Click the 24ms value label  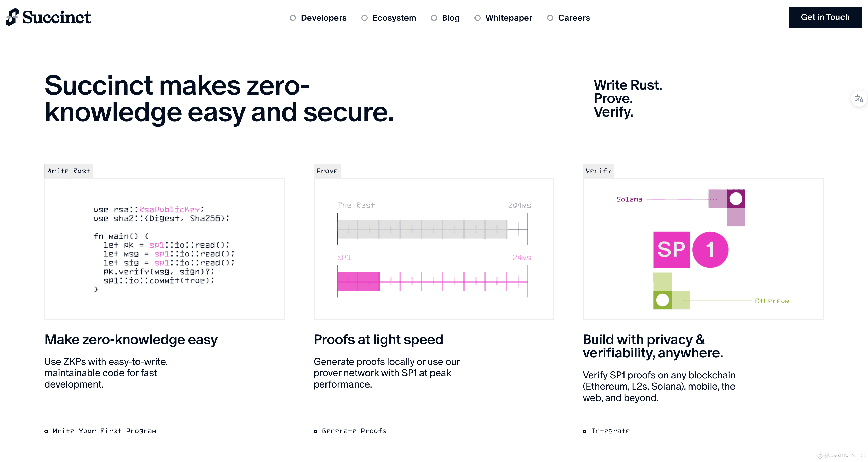522,258
